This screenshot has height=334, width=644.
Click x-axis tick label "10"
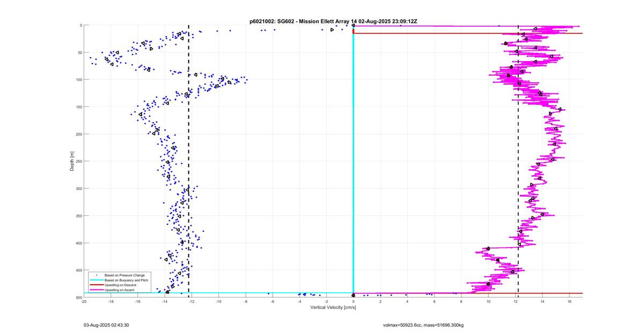click(x=488, y=301)
